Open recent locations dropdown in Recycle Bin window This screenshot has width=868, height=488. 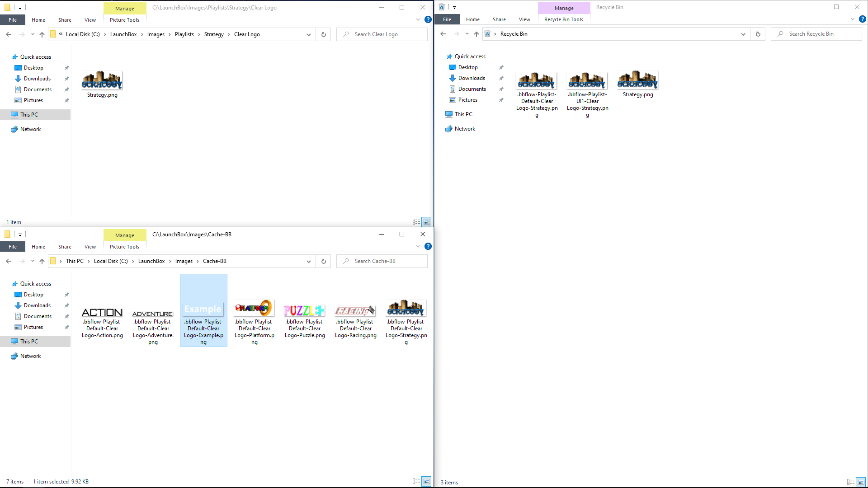click(467, 34)
